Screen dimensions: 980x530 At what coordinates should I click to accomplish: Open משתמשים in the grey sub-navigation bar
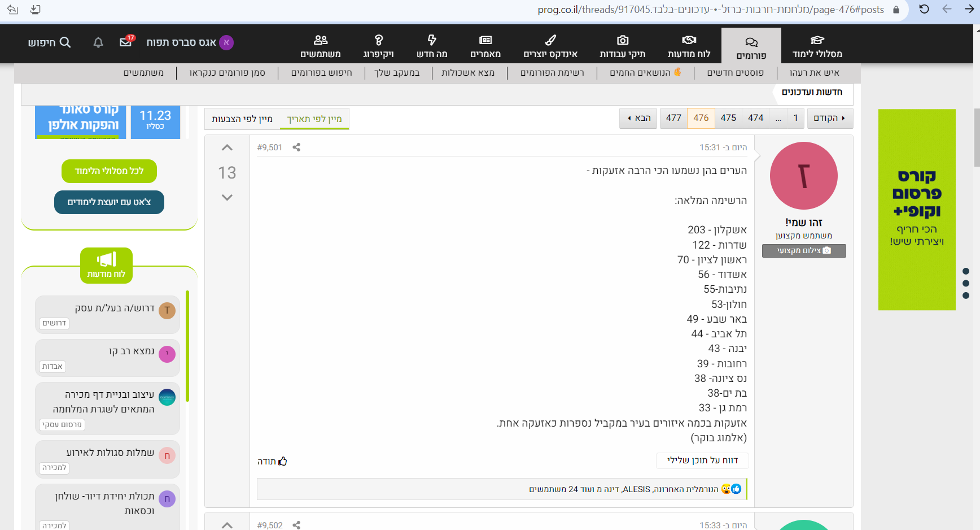pyautogui.click(x=144, y=73)
